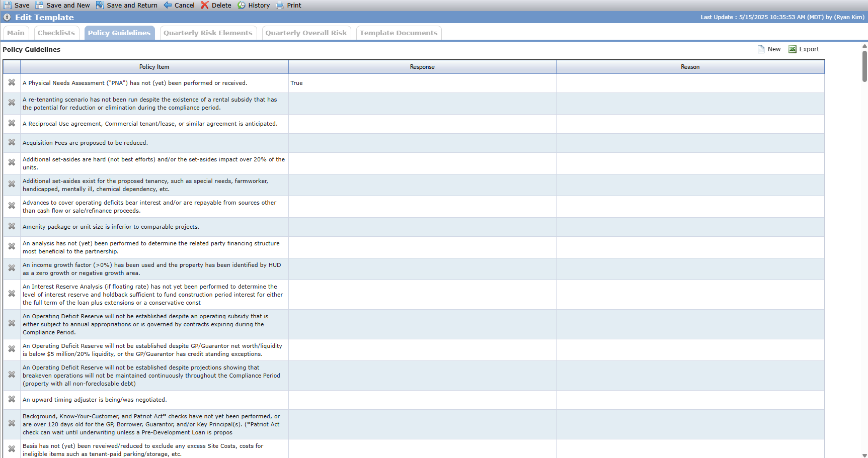Delete the Interest Reserve Analysis row

pos(12,294)
